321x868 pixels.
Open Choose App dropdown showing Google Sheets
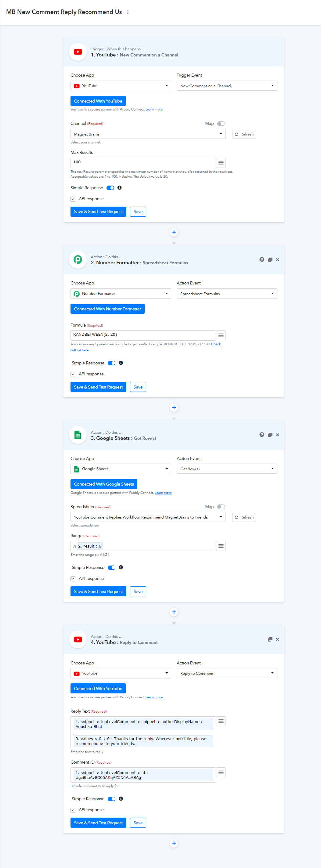pyautogui.click(x=121, y=469)
